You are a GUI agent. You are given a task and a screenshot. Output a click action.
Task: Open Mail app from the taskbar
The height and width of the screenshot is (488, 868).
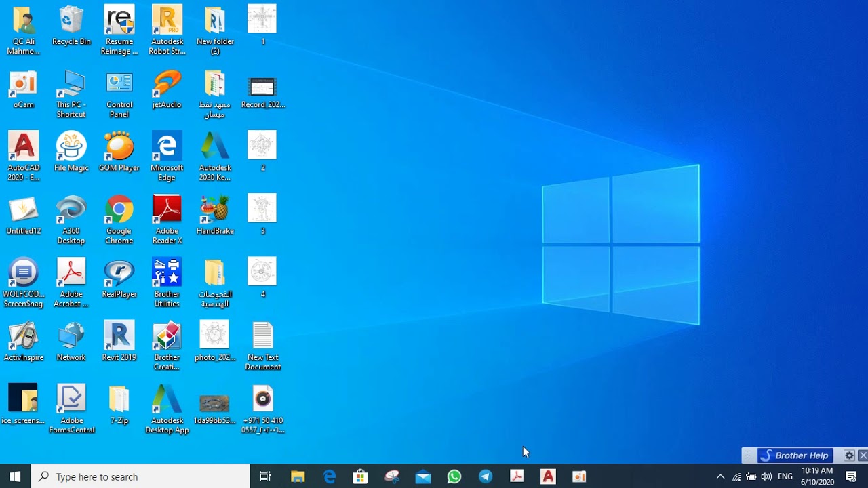[x=423, y=476]
